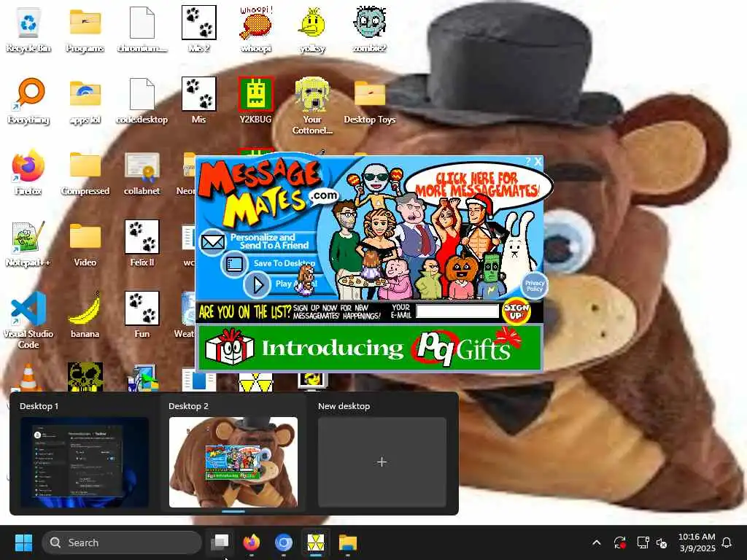Launch the yolksy desktop toy
This screenshot has height=560, width=747.
point(312,28)
